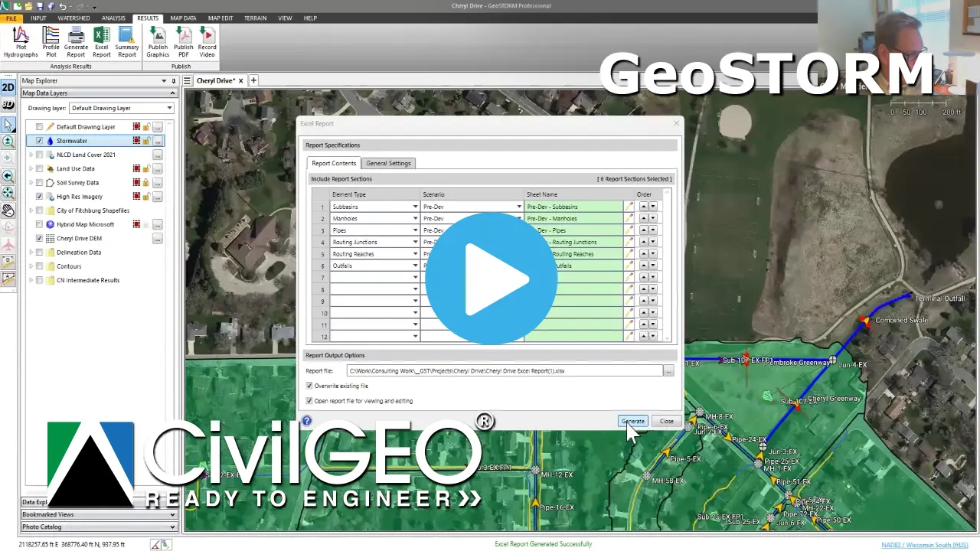980x551 pixels.
Task: Click the browse button next to Report file
Action: pyautogui.click(x=668, y=370)
